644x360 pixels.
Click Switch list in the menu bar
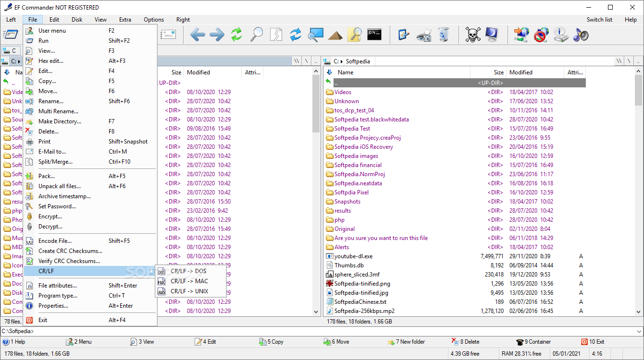pyautogui.click(x=599, y=20)
